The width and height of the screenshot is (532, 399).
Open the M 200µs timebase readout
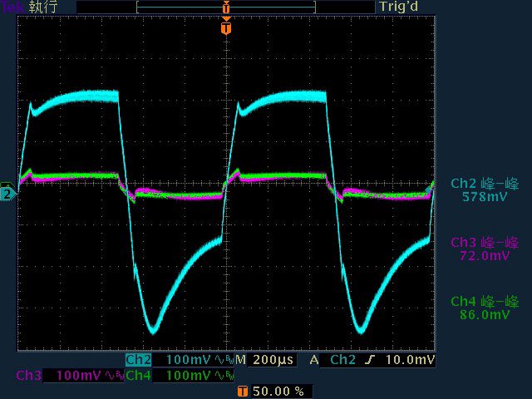tap(264, 360)
